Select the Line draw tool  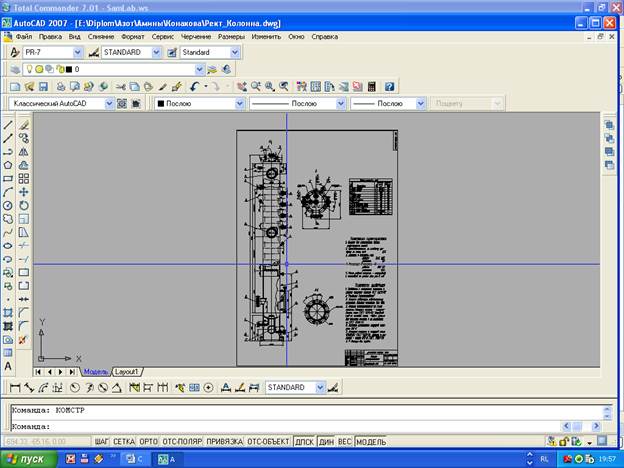(8, 125)
